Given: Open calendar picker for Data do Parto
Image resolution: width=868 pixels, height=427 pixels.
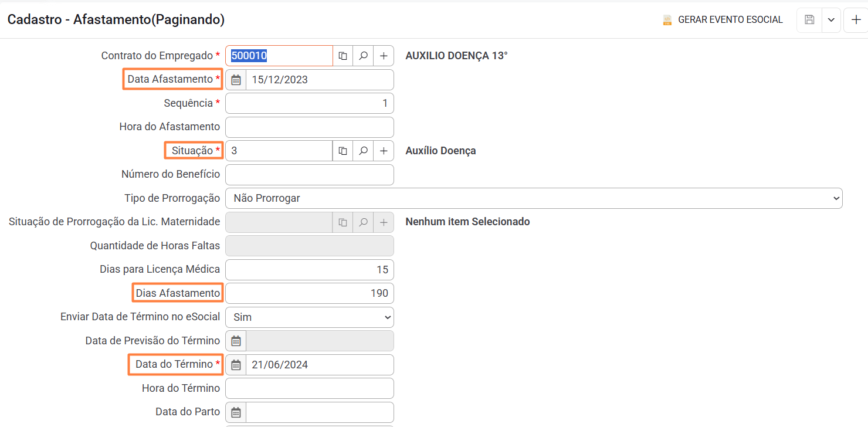Looking at the screenshot, I should [x=236, y=412].
